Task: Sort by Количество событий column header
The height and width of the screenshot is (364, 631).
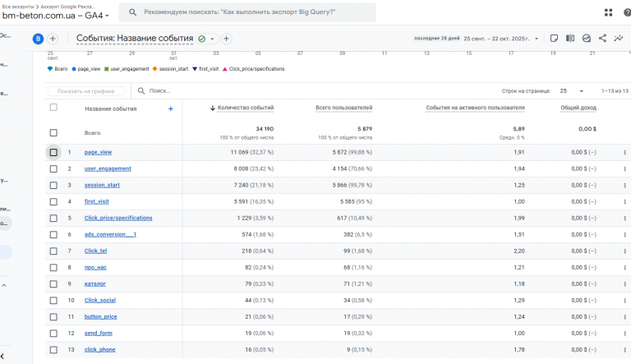Action: tap(246, 108)
